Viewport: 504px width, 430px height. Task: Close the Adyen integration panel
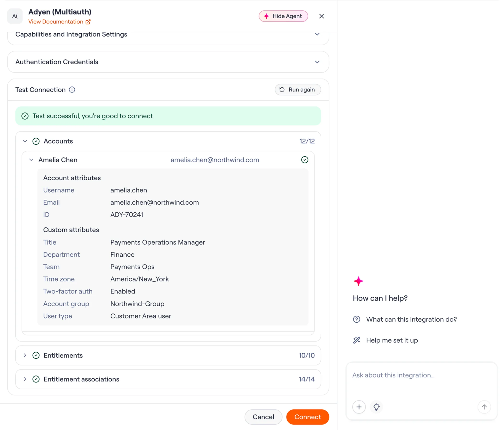click(322, 16)
